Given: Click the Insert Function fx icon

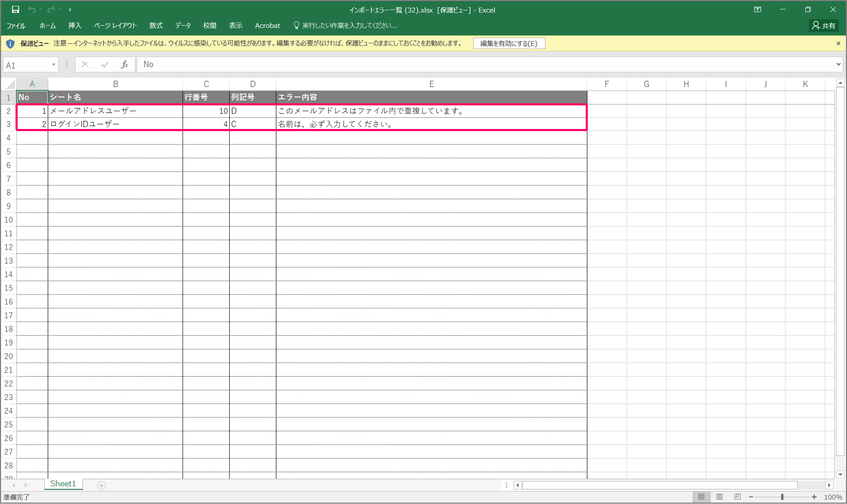Looking at the screenshot, I should click(124, 64).
